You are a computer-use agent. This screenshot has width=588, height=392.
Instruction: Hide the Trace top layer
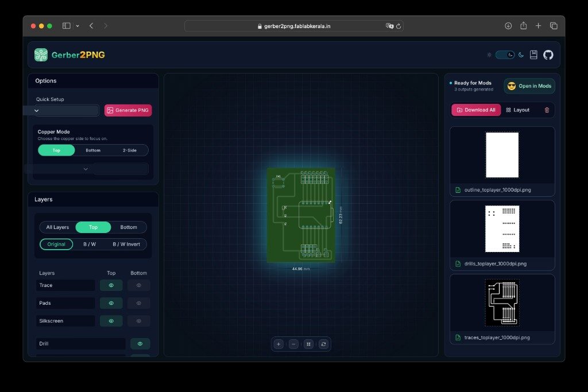(111, 285)
